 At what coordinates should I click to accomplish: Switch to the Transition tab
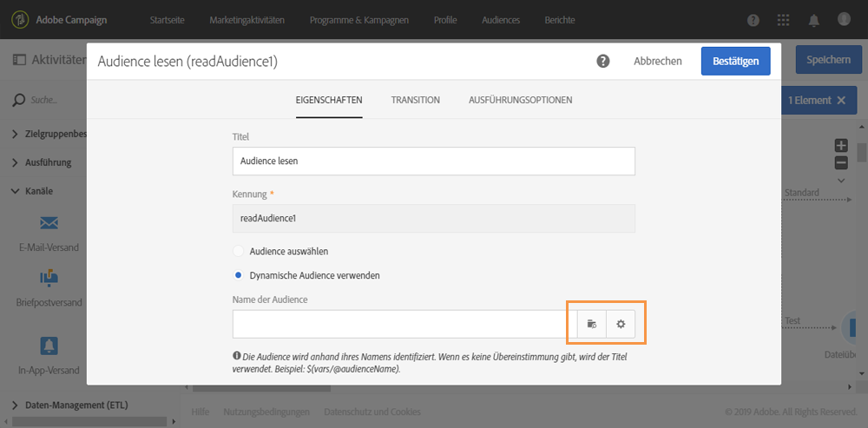coord(415,100)
